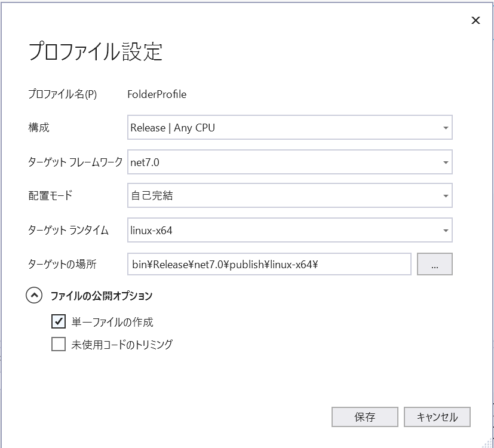Click the プロファイル名(P) label
The image size is (494, 448).
62,94
